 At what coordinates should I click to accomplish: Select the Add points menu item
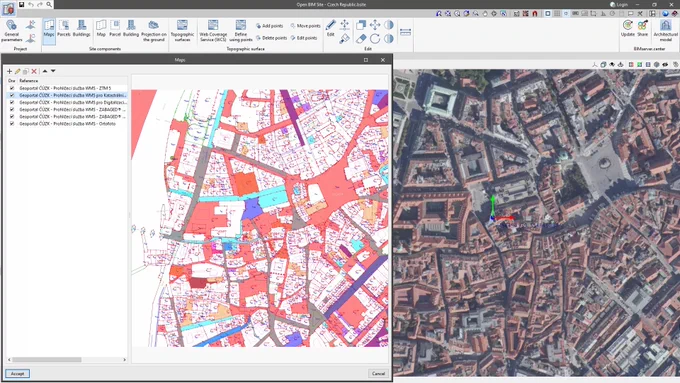coord(269,26)
